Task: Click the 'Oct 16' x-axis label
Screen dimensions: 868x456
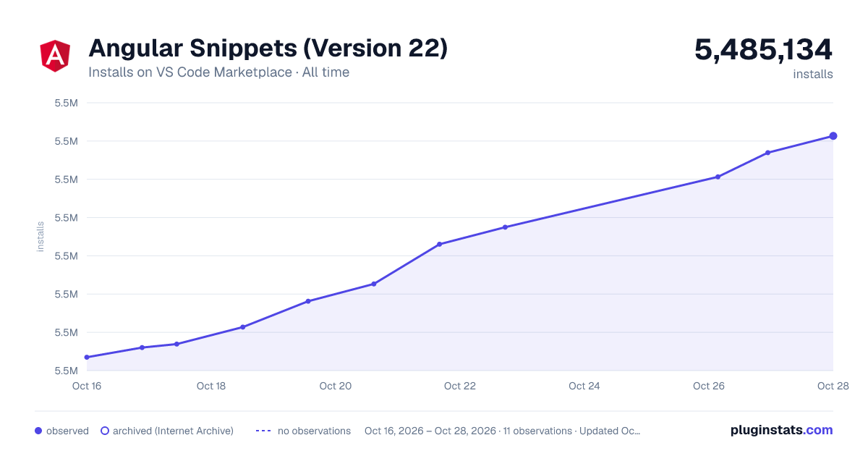Action: click(x=87, y=386)
